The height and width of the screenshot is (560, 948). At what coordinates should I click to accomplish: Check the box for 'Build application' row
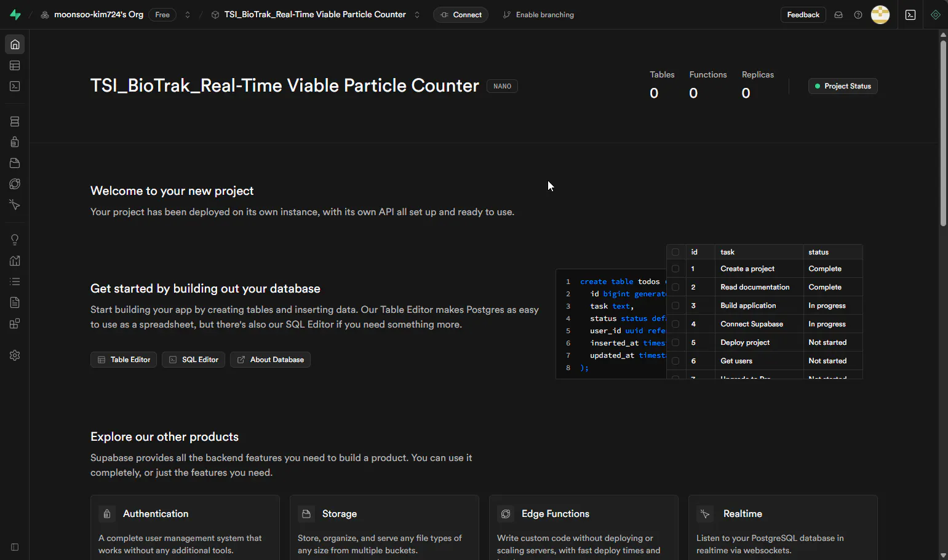[675, 306]
